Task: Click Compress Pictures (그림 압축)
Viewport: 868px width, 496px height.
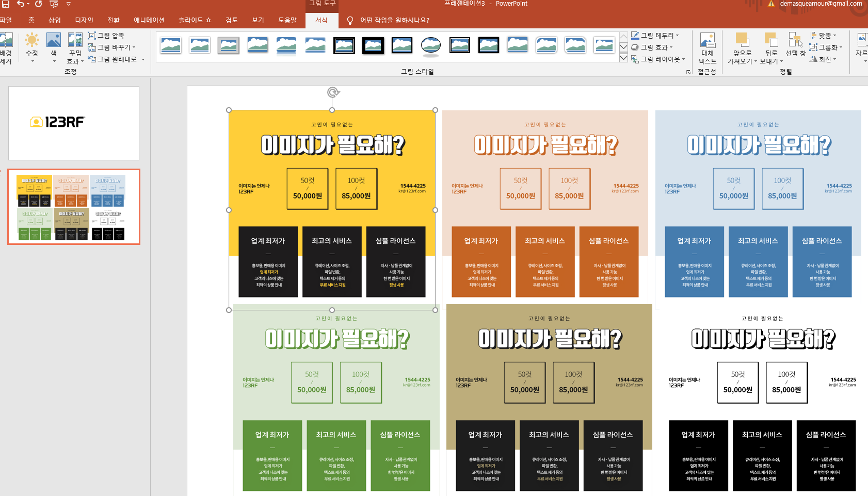Action: [106, 36]
